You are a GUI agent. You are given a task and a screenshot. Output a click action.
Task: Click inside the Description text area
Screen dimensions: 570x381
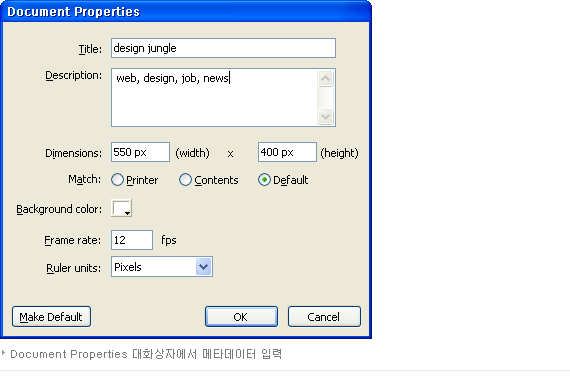tap(214, 97)
